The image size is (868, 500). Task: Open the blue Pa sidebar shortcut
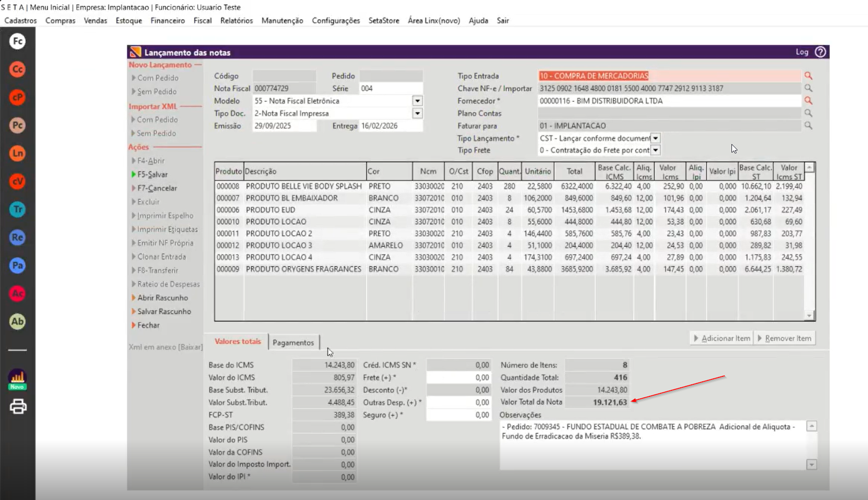pyautogui.click(x=17, y=265)
